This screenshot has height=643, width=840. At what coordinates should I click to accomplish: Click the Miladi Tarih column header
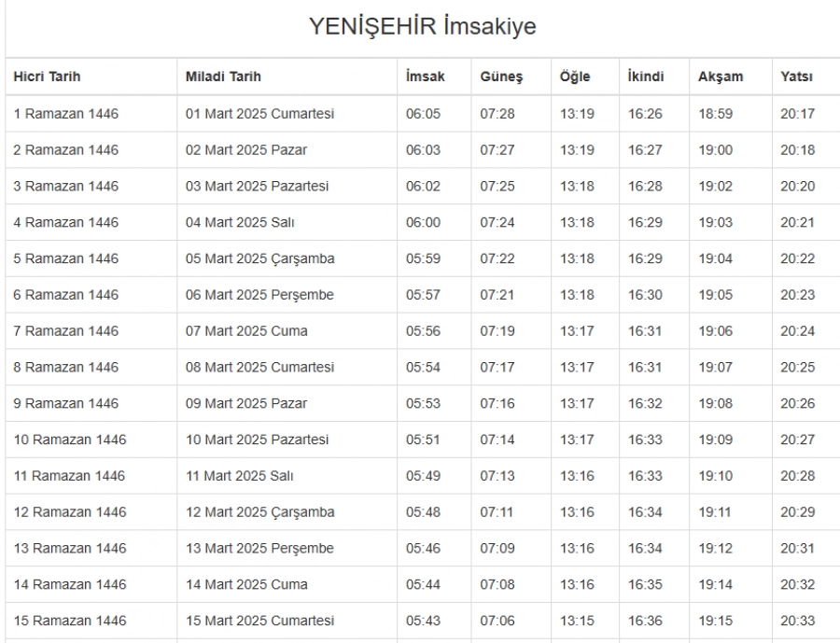click(x=224, y=77)
